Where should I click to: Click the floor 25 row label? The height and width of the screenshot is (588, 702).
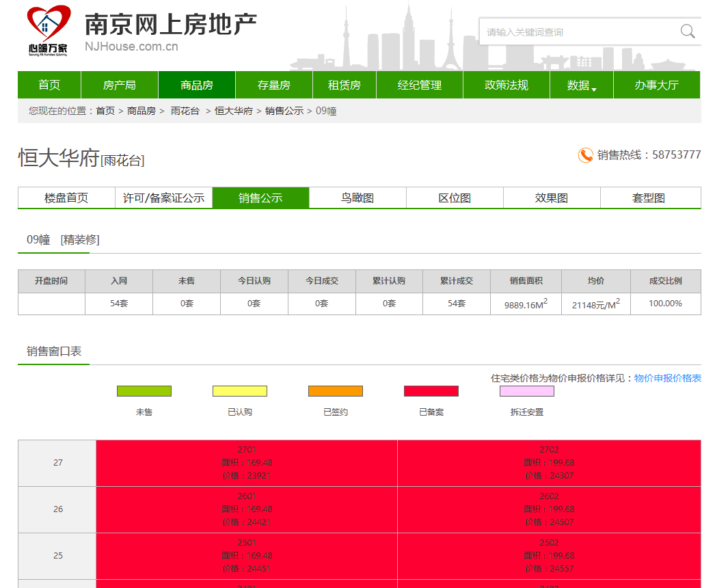coord(57,556)
